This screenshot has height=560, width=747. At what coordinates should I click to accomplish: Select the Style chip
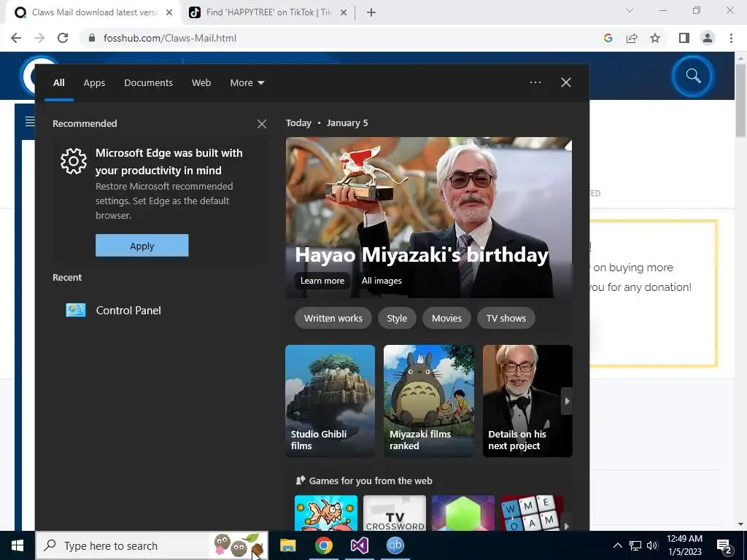coord(397,318)
